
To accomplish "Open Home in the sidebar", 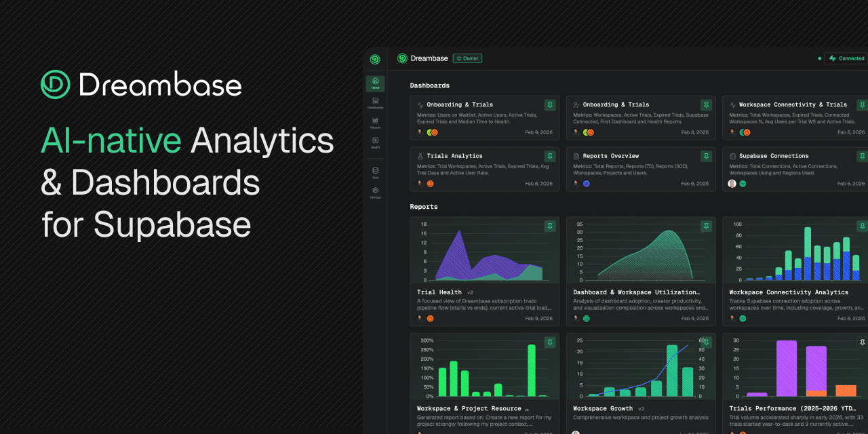I will tap(375, 83).
